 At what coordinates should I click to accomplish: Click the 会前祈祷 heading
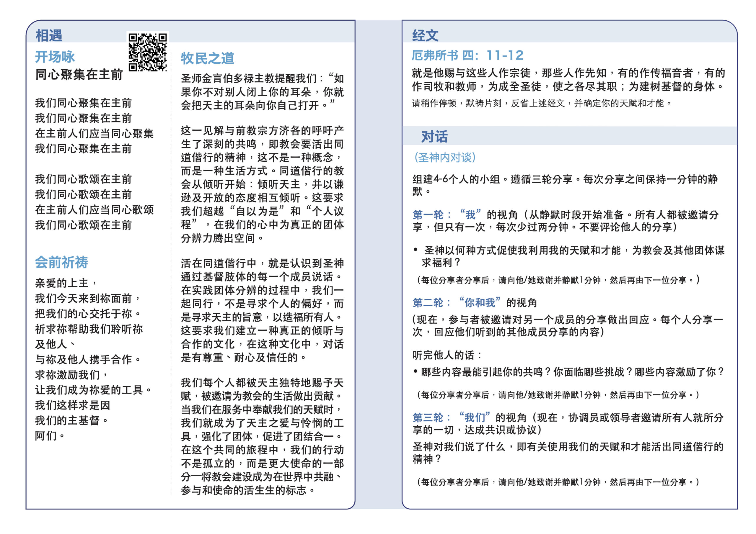tap(62, 262)
